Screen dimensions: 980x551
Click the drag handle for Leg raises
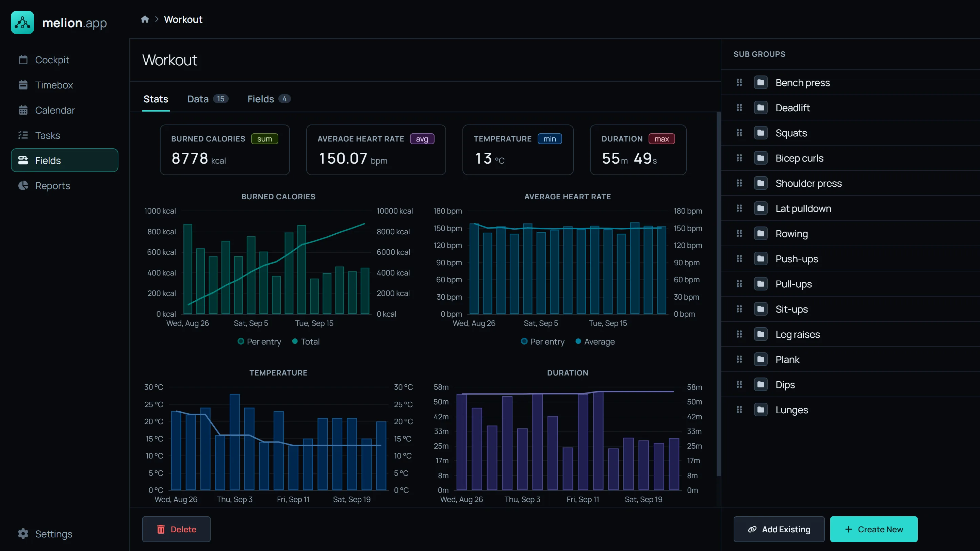click(x=739, y=334)
